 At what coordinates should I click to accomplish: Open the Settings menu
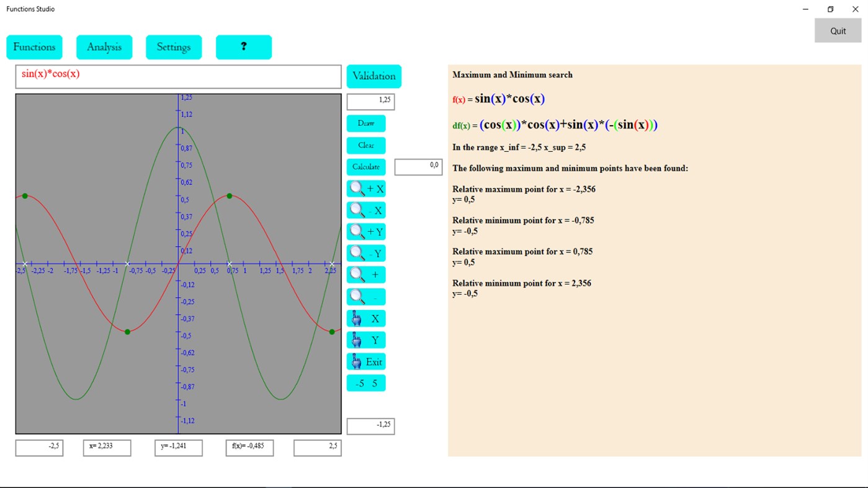coord(173,47)
